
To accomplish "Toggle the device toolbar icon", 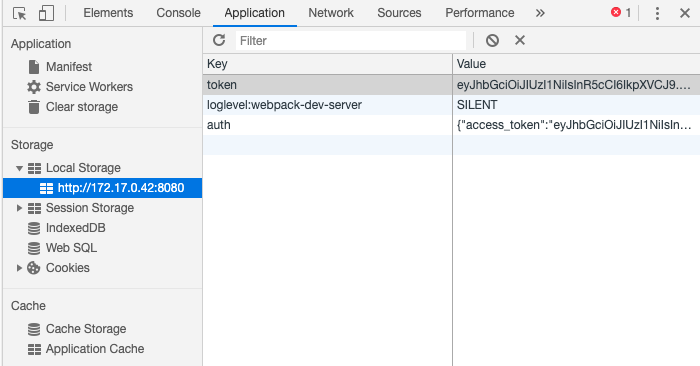I will tap(46, 13).
